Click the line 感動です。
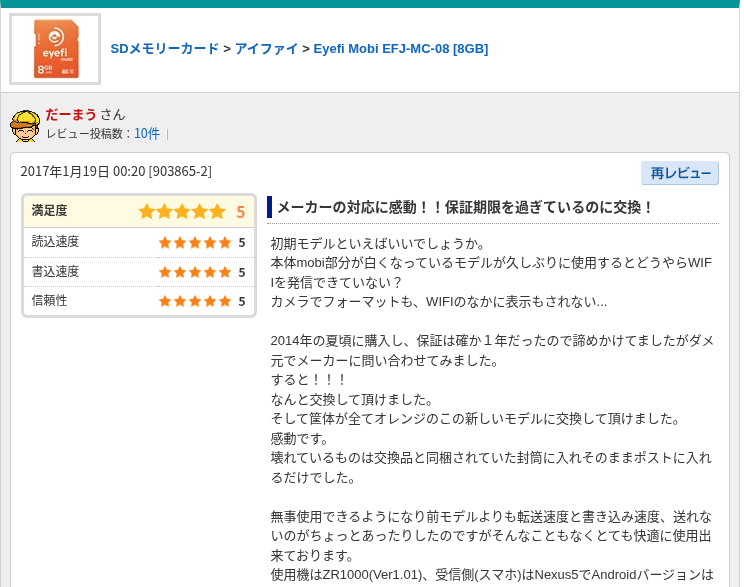Viewport: 744px width, 587px height. 300,438
